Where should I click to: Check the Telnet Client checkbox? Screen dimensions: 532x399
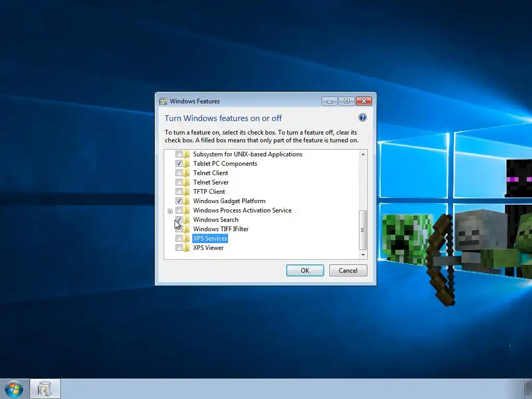click(179, 173)
